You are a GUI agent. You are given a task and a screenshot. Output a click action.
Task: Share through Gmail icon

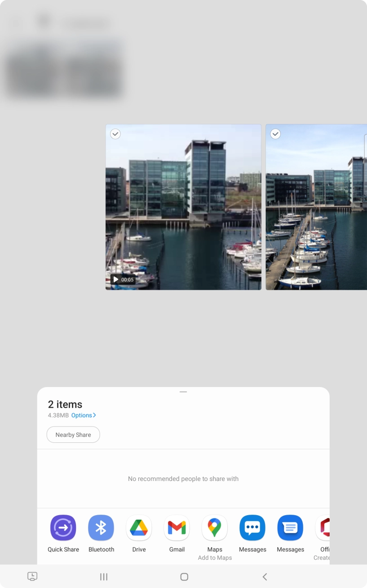[x=177, y=528]
